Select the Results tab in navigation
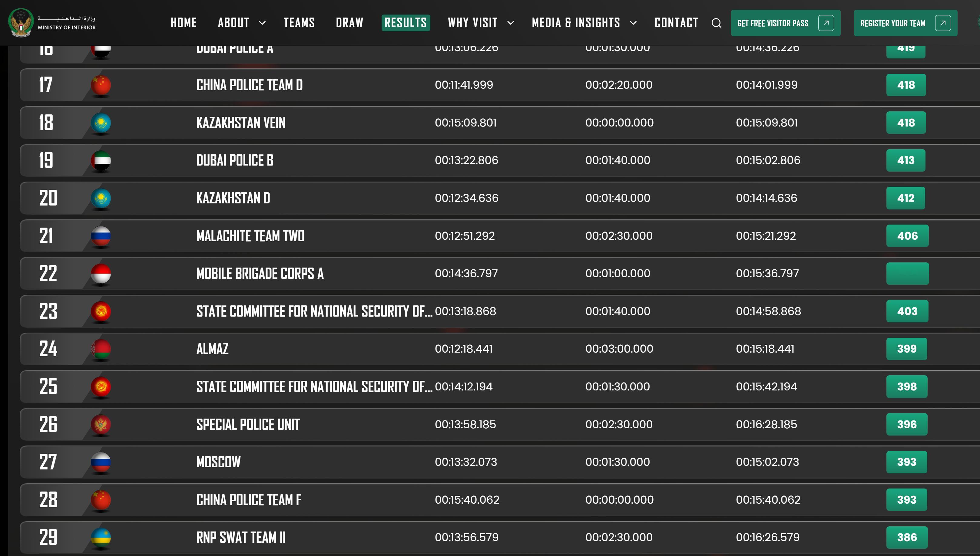The height and width of the screenshot is (556, 980). 406,22
